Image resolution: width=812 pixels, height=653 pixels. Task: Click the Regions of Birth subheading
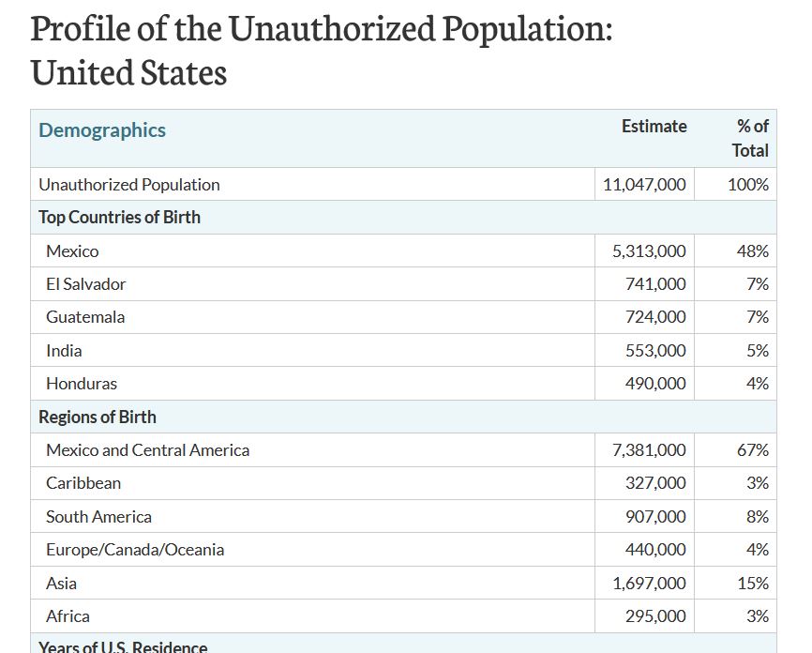coord(98,418)
